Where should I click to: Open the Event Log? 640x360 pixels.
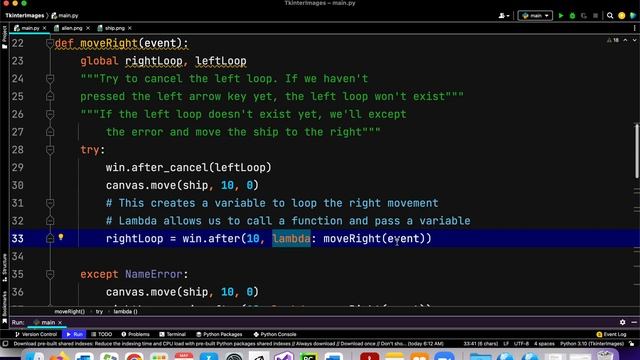pyautogui.click(x=611, y=334)
